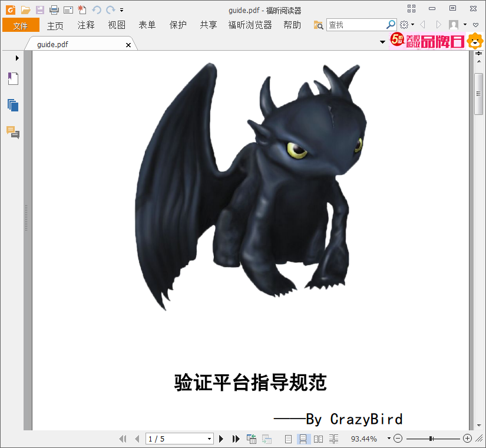Switch to facing pages view mode

click(x=318, y=439)
